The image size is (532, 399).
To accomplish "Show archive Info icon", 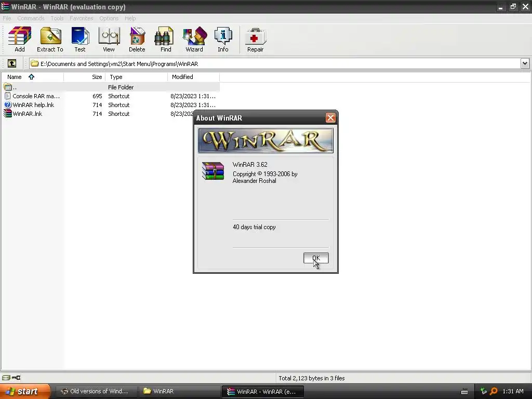I will [x=223, y=39].
